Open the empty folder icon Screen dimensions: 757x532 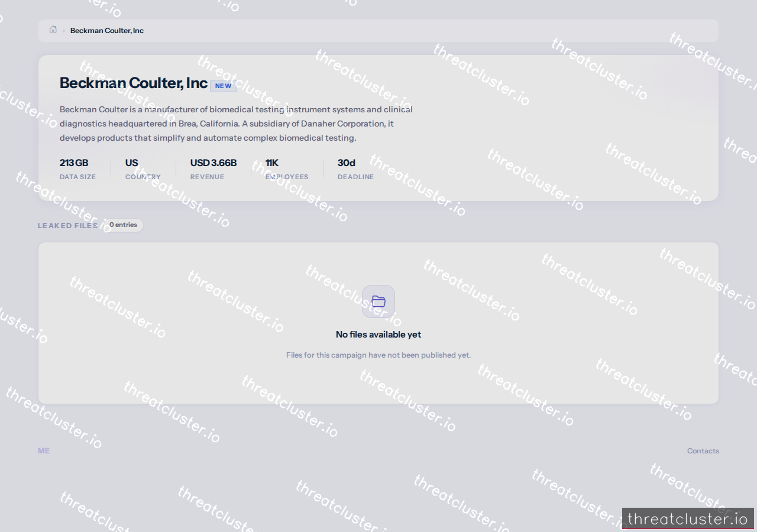pyautogui.click(x=378, y=301)
